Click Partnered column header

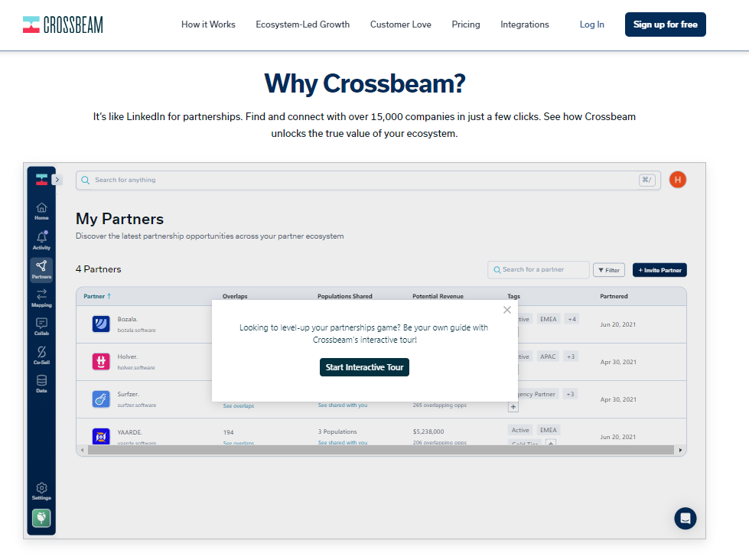click(614, 296)
